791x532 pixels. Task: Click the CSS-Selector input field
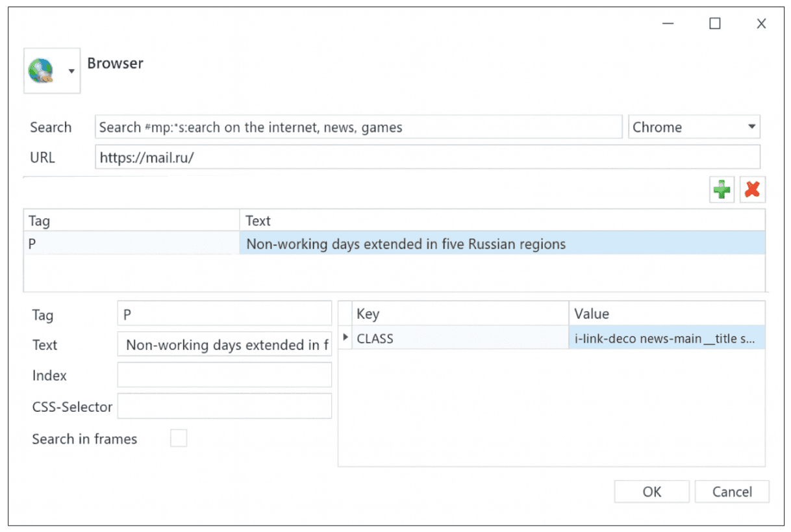tap(224, 406)
